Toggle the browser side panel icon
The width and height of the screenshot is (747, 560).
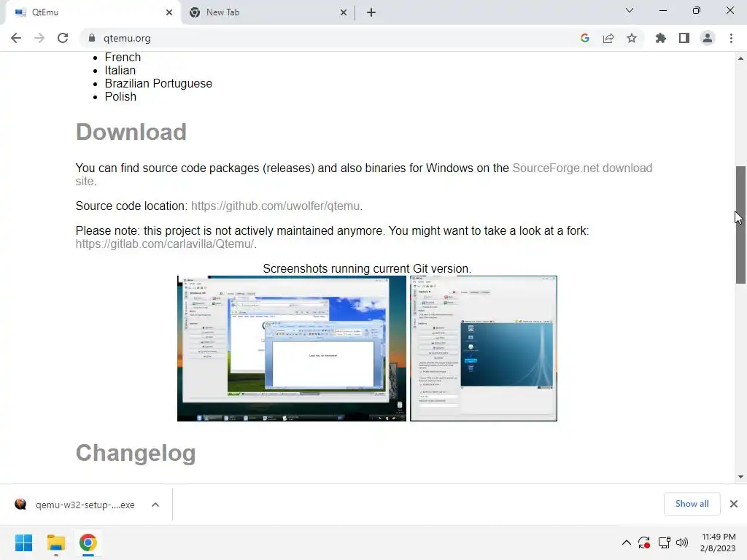point(684,38)
